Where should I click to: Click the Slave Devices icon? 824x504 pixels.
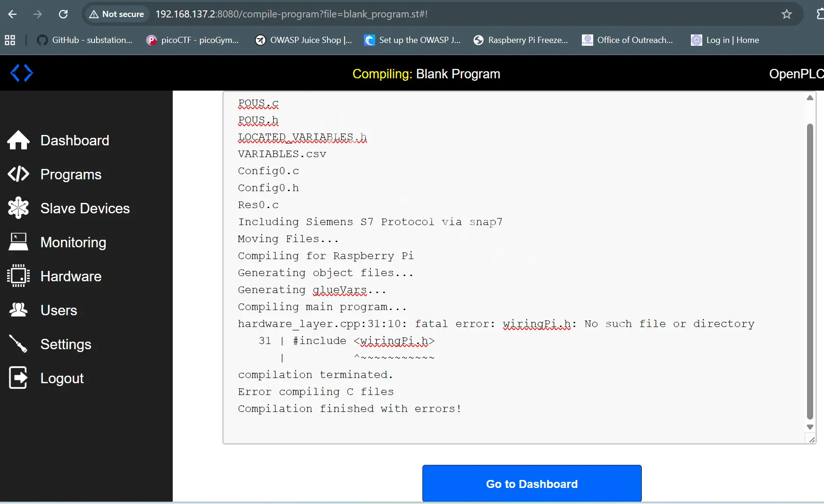click(18, 208)
